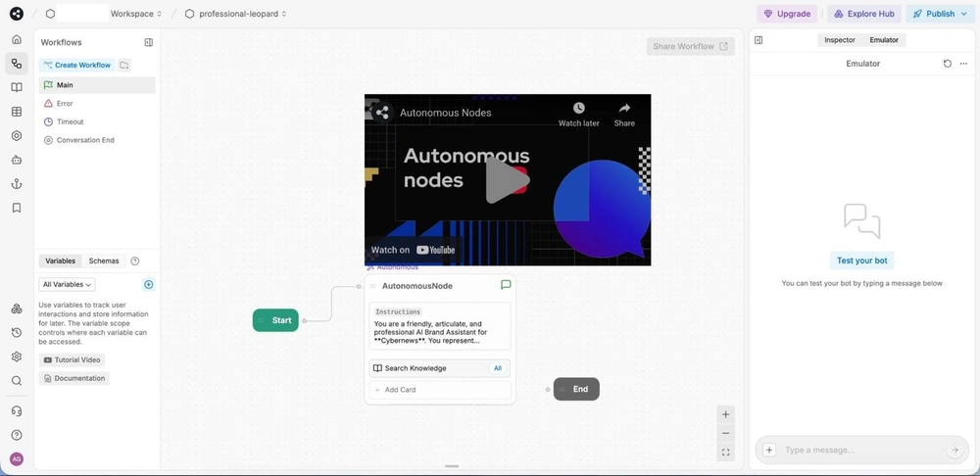Screen dimensions: 980x476
Task: Switch to the Emulator tab
Action: (884, 40)
